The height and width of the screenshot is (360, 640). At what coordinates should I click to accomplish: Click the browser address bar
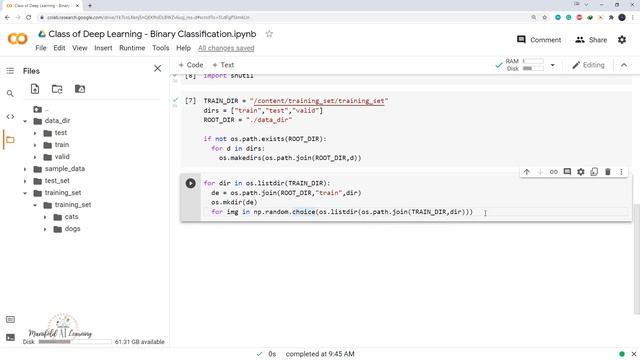point(282,17)
